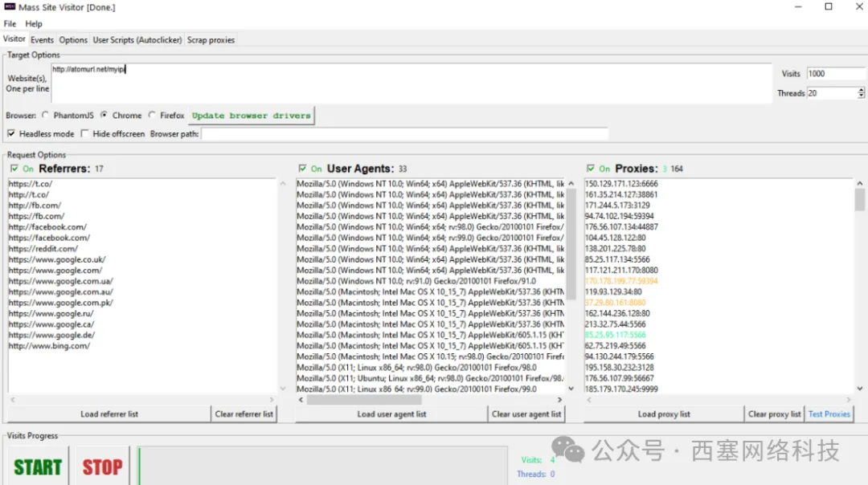Switch to the Options tab

click(73, 40)
